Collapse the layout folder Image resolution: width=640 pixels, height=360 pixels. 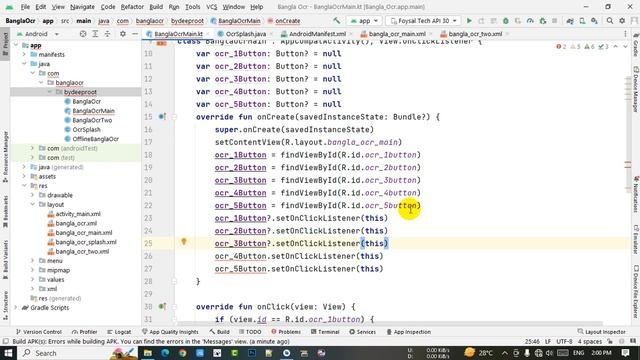(x=32, y=204)
